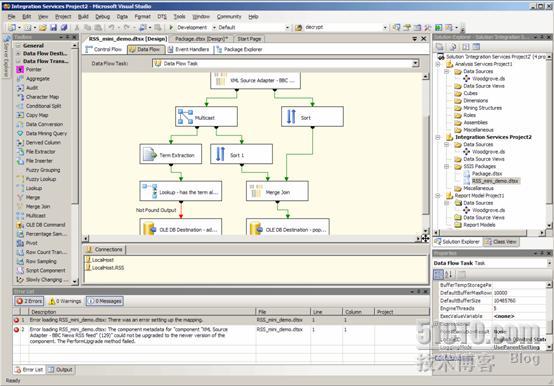The height and width of the screenshot is (386, 554).
Task: Click the Toolbox scroll down arrow
Action: click(75, 282)
